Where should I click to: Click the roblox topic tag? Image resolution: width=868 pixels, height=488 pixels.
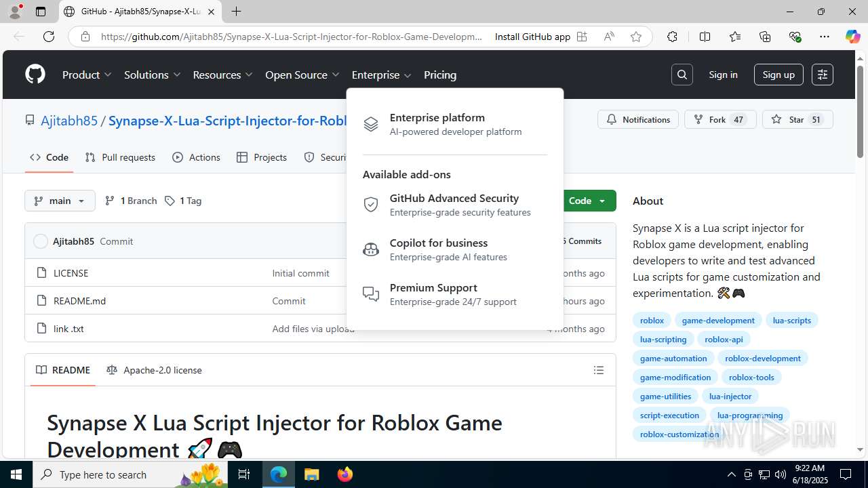tap(652, 321)
